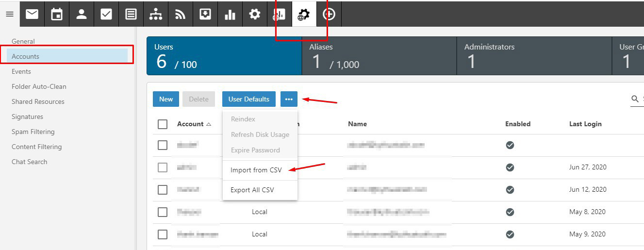644x250 pixels.
Task: Click the User Defaults button
Action: (248, 99)
